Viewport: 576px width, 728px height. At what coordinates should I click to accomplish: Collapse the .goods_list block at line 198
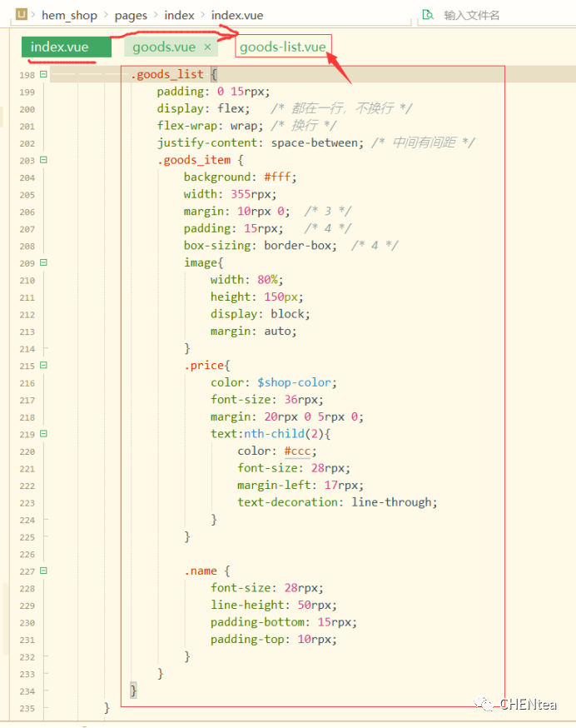(43, 74)
